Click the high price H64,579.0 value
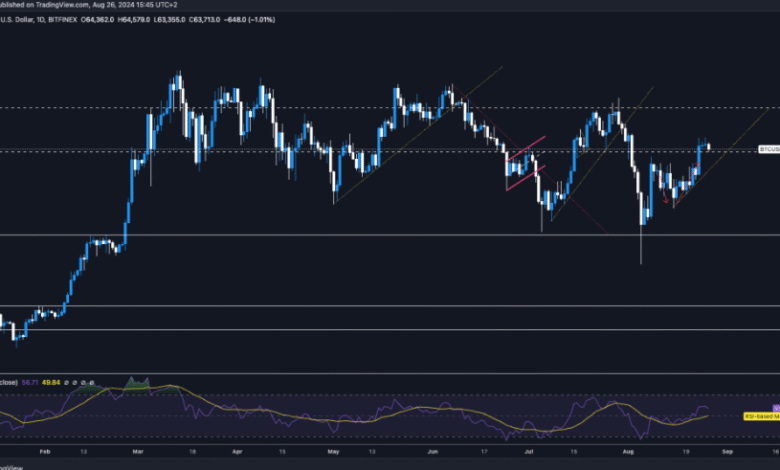This screenshot has width=780, height=470. (133, 20)
